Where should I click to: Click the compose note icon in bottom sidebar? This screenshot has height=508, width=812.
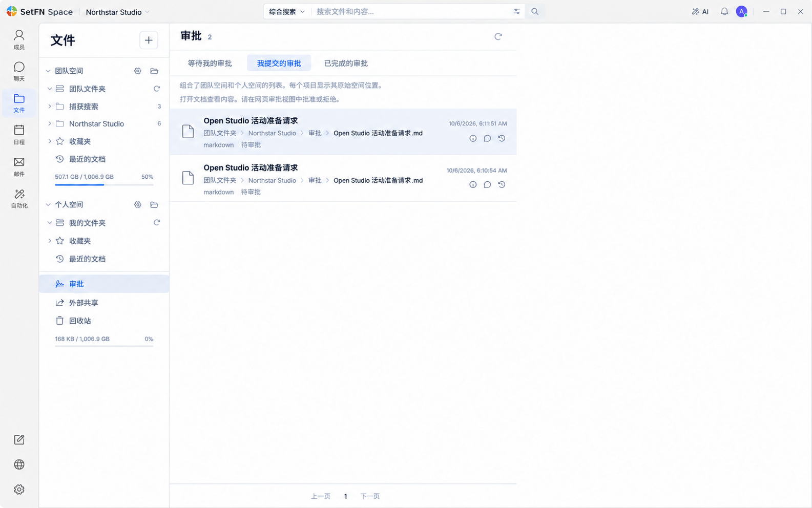pyautogui.click(x=19, y=439)
